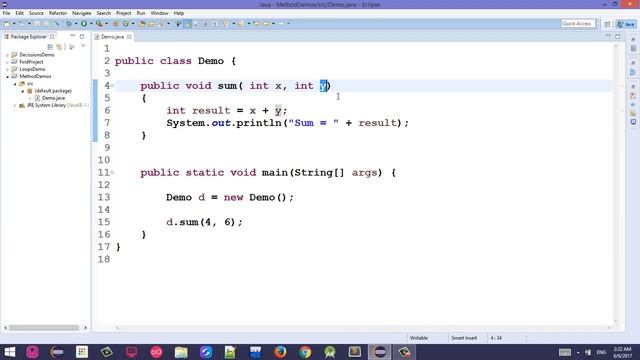This screenshot has width=640, height=360.
Task: Expand the LoopsDemo project
Action: pyautogui.click(x=7, y=69)
